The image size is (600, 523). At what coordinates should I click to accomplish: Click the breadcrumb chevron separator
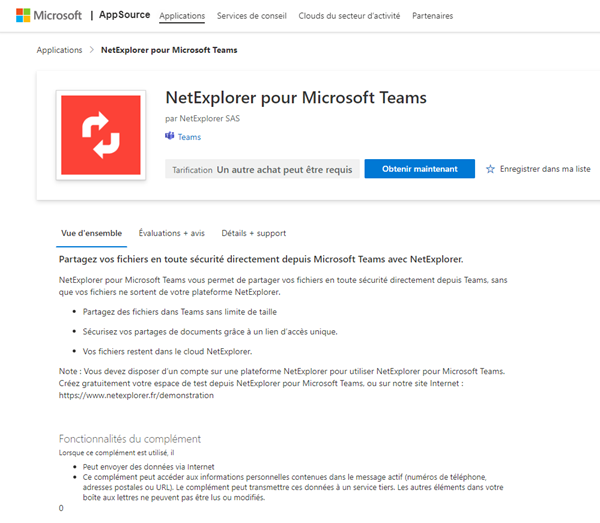[x=91, y=50]
